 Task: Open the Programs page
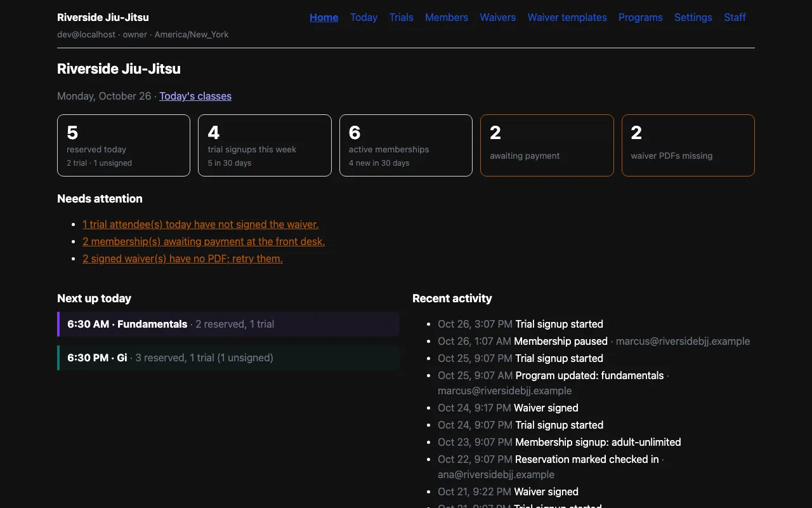[641, 17]
